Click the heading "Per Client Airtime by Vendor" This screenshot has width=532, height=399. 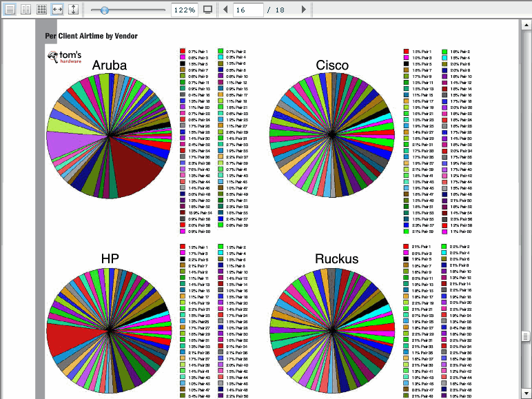tap(91, 36)
